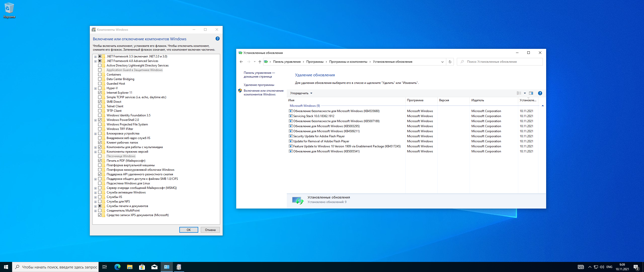644x272 pixels.
Task: Enable Telnet Client checkbox
Action: (x=100, y=106)
